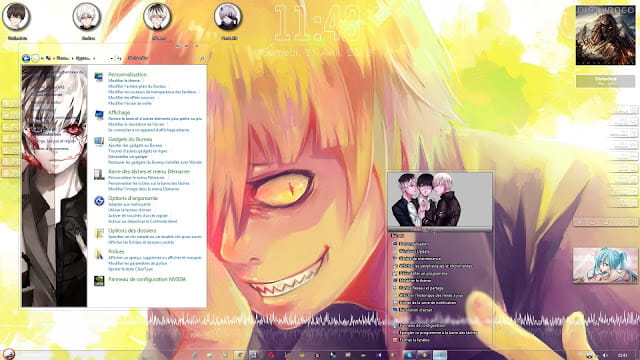Click the Disturbed album cover thumbnail

click(x=605, y=35)
